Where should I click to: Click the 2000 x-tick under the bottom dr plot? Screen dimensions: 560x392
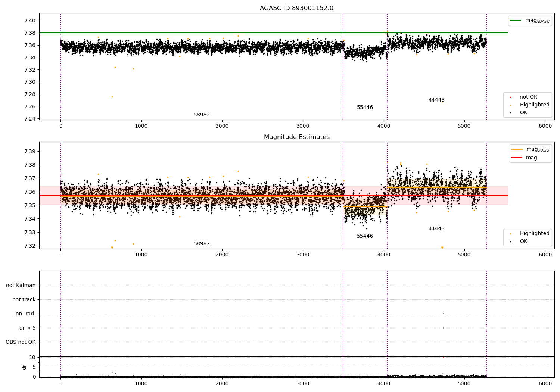pyautogui.click(x=222, y=384)
